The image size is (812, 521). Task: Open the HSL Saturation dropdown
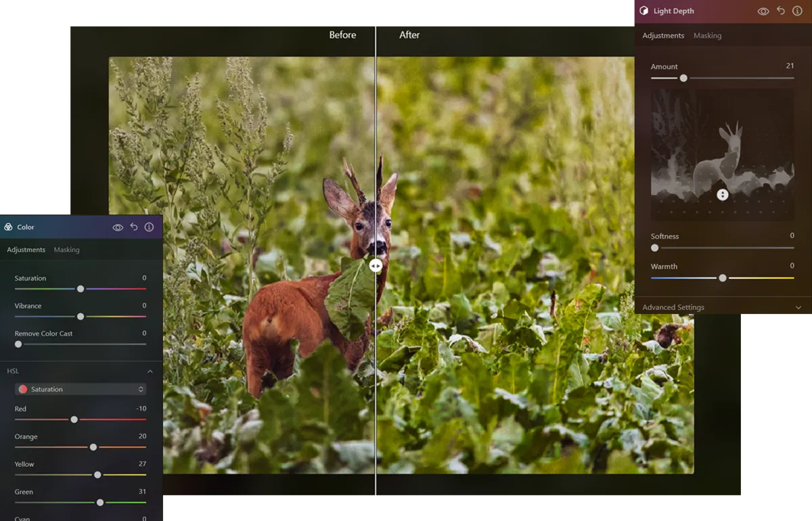pyautogui.click(x=81, y=389)
